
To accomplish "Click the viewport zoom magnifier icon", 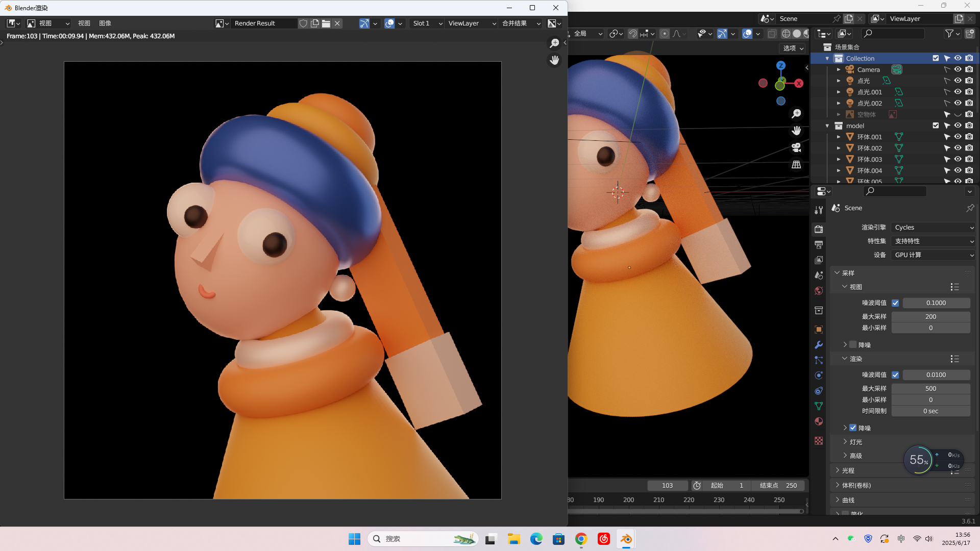I will point(796,114).
